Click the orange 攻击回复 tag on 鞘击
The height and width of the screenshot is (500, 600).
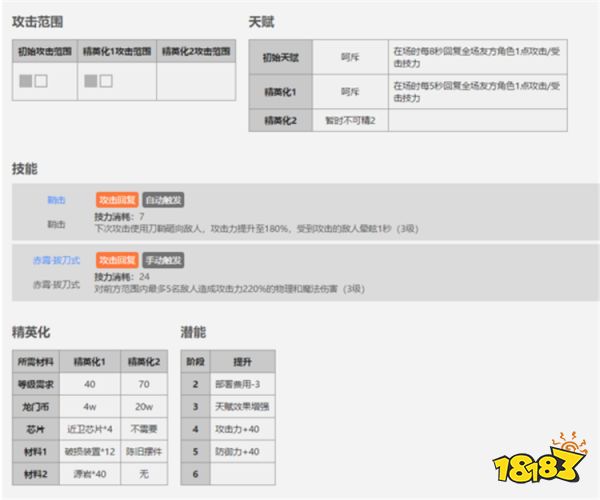point(117,200)
